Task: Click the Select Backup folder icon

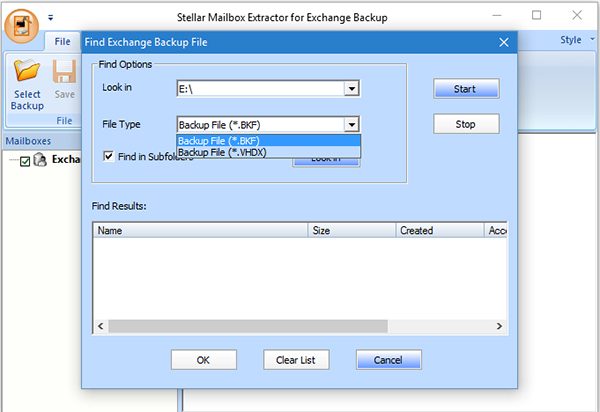Action: point(27,71)
